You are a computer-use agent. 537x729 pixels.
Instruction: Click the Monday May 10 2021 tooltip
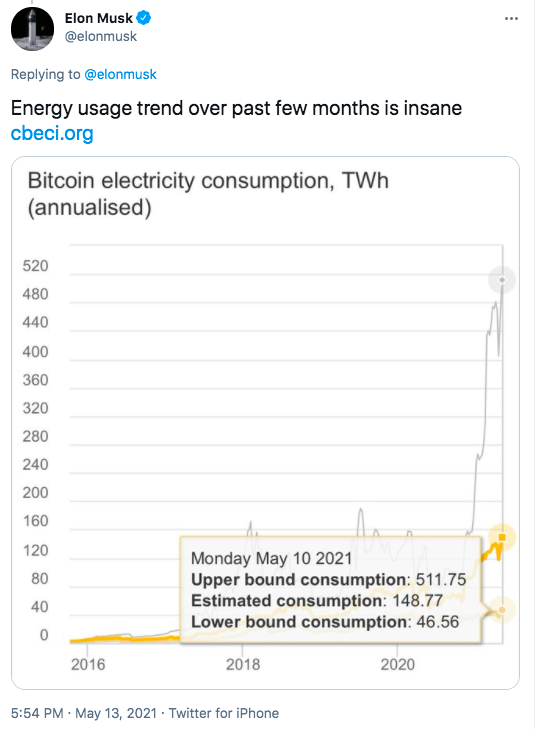click(330, 590)
